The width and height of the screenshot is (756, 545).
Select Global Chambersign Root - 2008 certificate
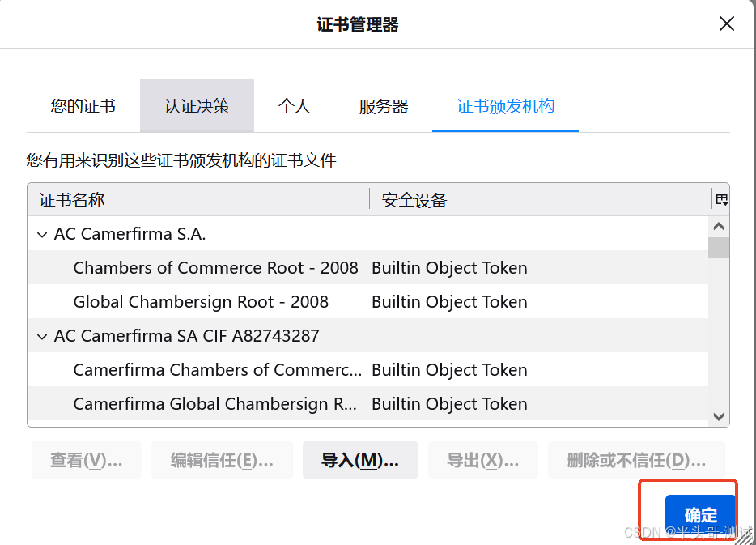tap(367, 301)
